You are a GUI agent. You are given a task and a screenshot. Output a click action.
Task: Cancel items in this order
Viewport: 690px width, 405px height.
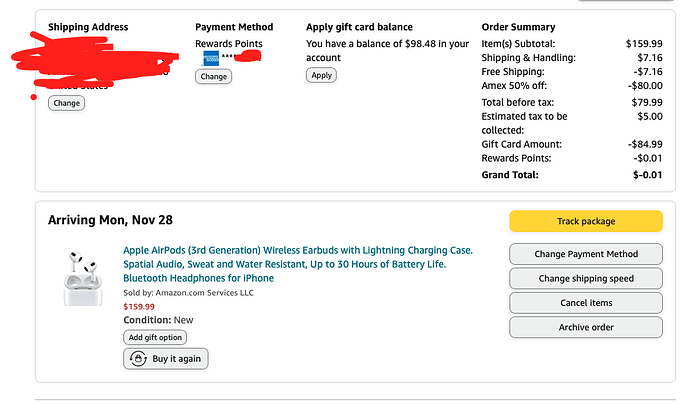point(585,302)
